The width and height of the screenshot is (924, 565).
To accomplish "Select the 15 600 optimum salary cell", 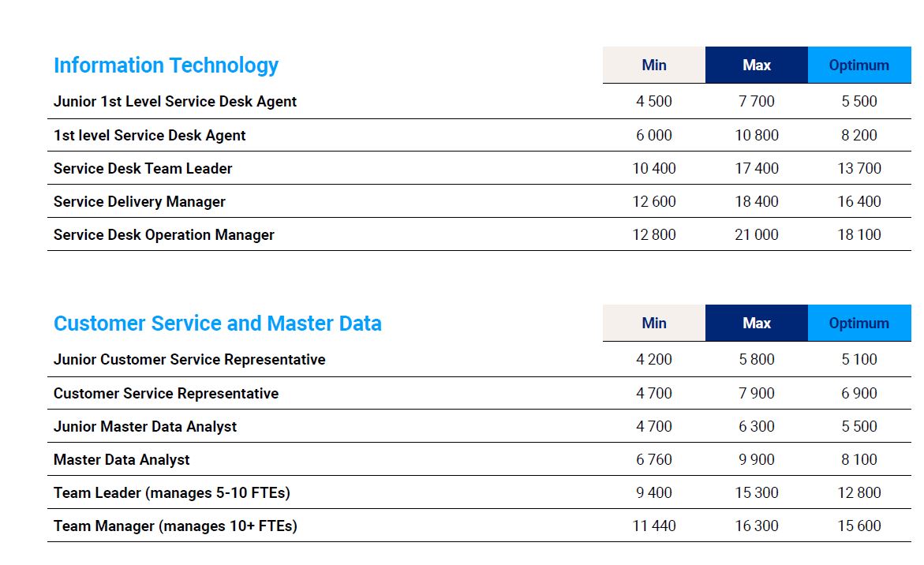I will [x=859, y=526].
